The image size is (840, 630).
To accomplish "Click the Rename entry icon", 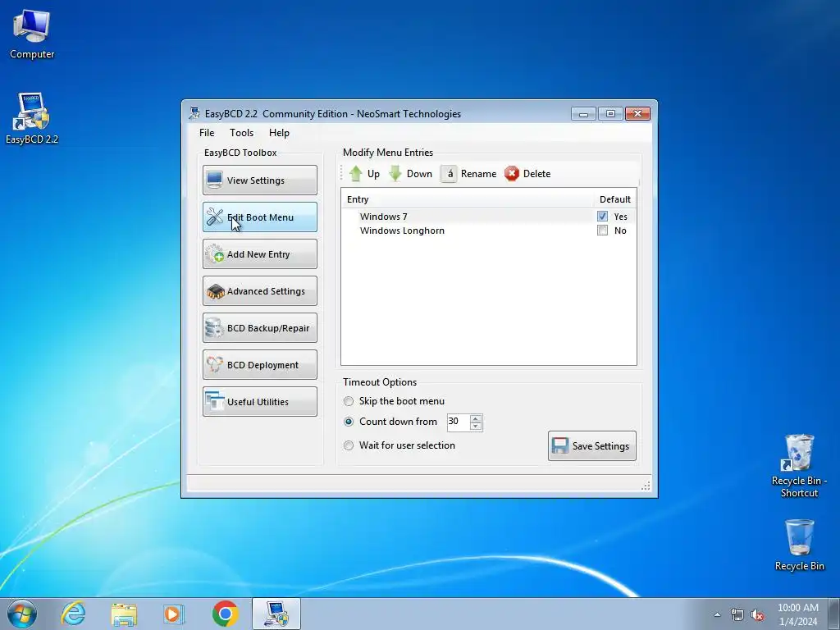I will click(x=449, y=174).
